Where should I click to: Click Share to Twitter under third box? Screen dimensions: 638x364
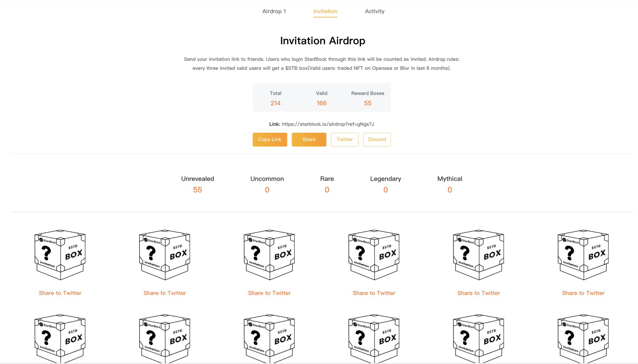tap(269, 293)
